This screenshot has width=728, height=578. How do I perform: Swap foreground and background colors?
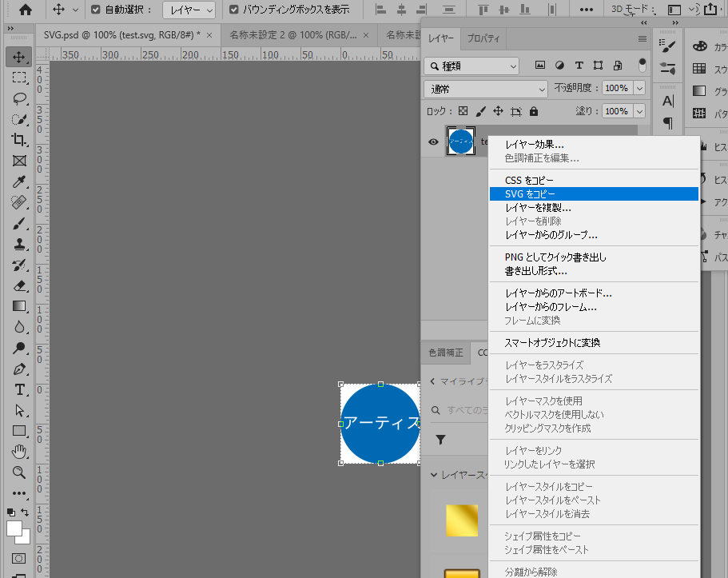(x=25, y=512)
